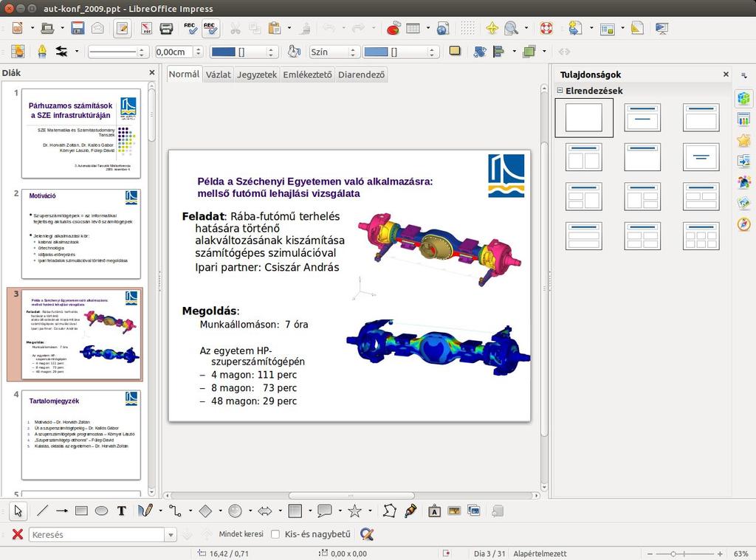Click the Area fill bucket icon

click(294, 51)
